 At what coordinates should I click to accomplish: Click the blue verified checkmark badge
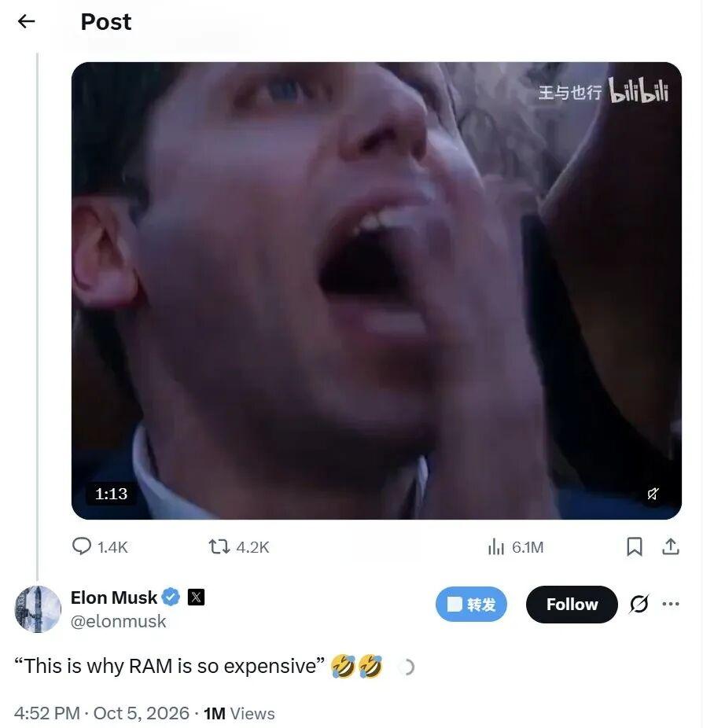click(171, 597)
